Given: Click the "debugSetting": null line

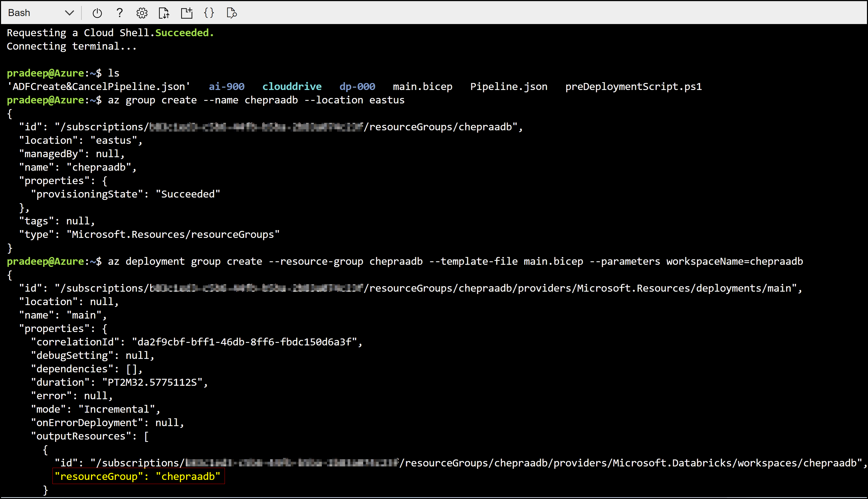Looking at the screenshot, I should (x=93, y=355).
